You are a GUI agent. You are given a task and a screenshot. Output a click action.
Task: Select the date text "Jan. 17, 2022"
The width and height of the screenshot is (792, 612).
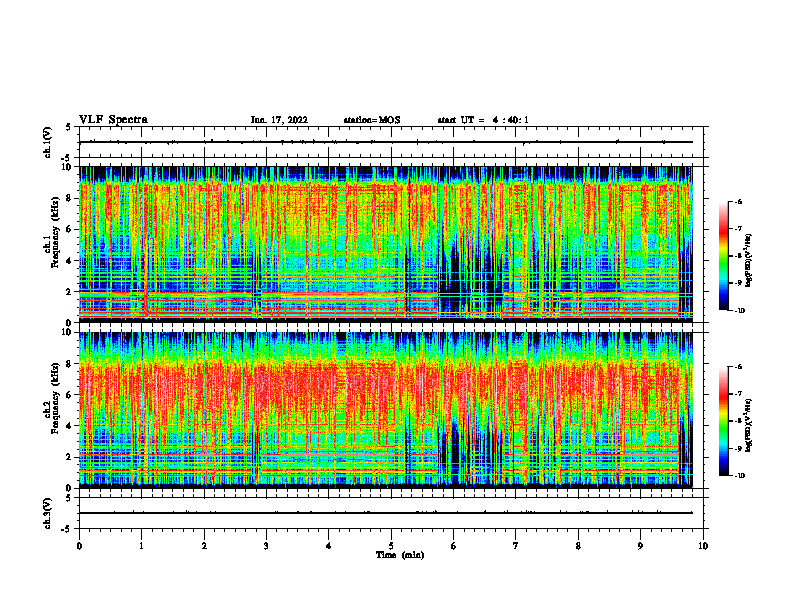pos(279,120)
